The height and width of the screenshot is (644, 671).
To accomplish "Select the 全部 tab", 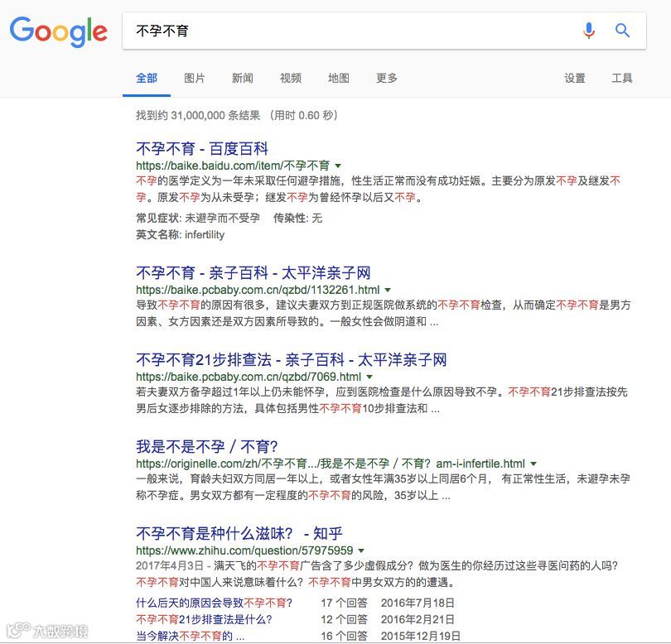I will coord(147,79).
